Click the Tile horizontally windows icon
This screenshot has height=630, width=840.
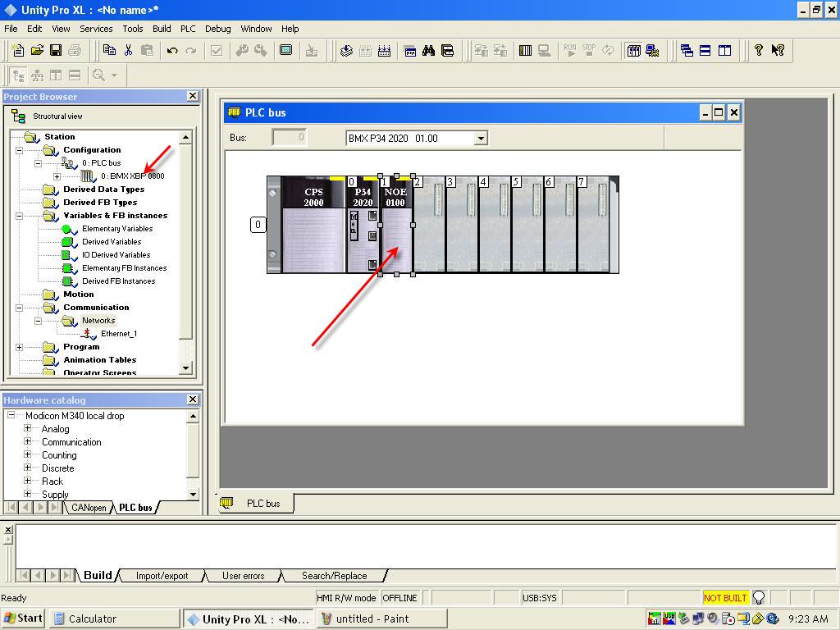(705, 50)
